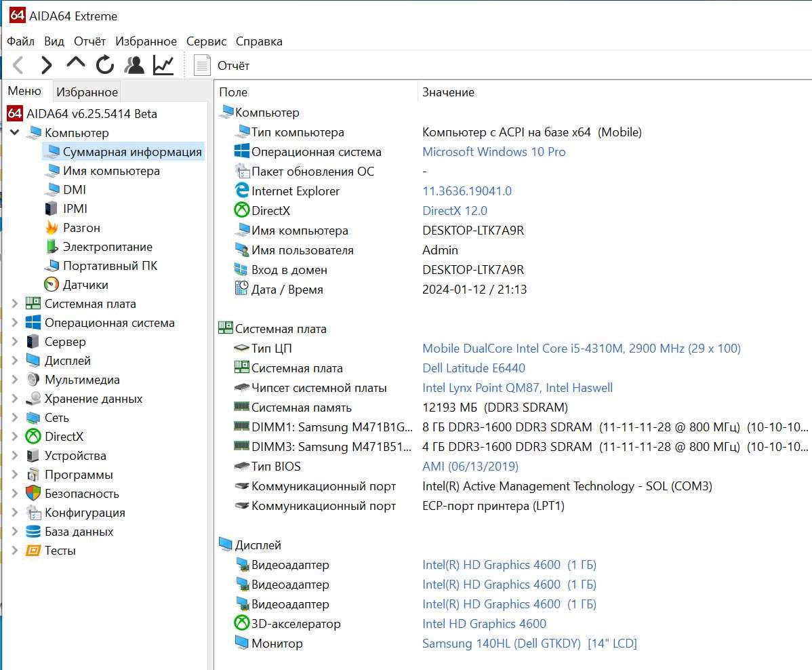Open the Вид menu
Screen dimensions: 812x670
(x=54, y=41)
